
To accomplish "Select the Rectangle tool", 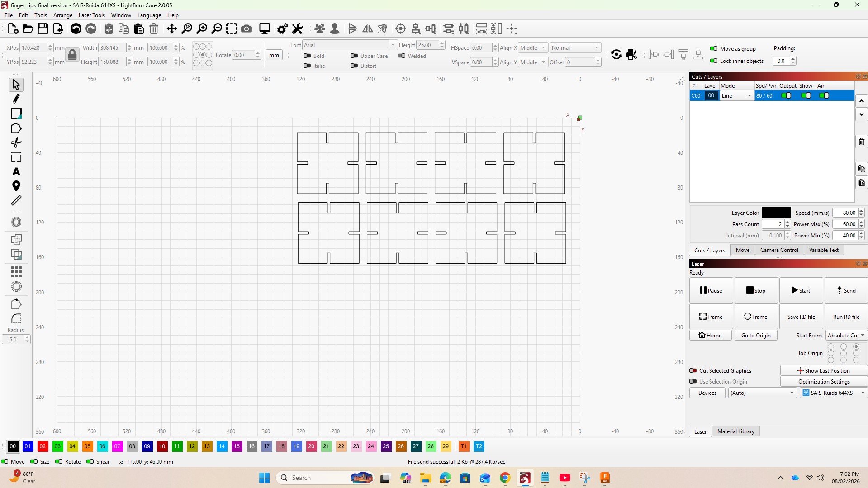I will coord(16,114).
